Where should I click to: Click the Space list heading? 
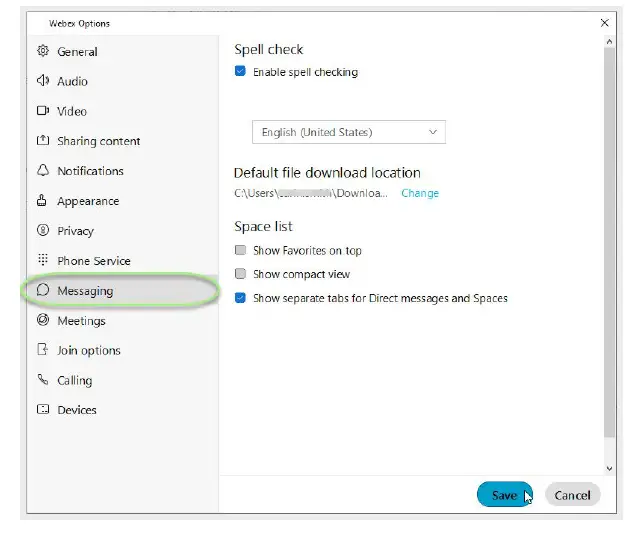[263, 226]
